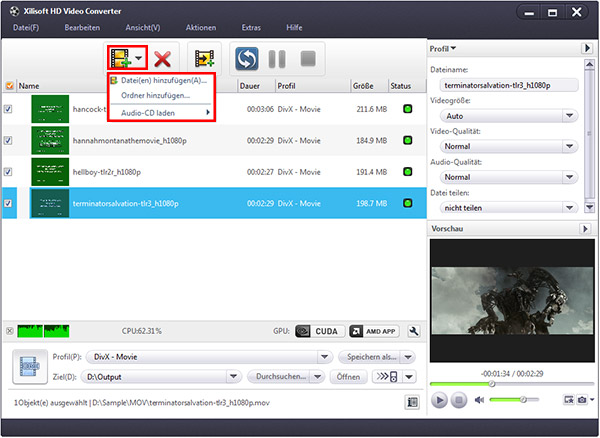Click status indicator for hancock row
This screenshot has width=600, height=438.
(408, 109)
